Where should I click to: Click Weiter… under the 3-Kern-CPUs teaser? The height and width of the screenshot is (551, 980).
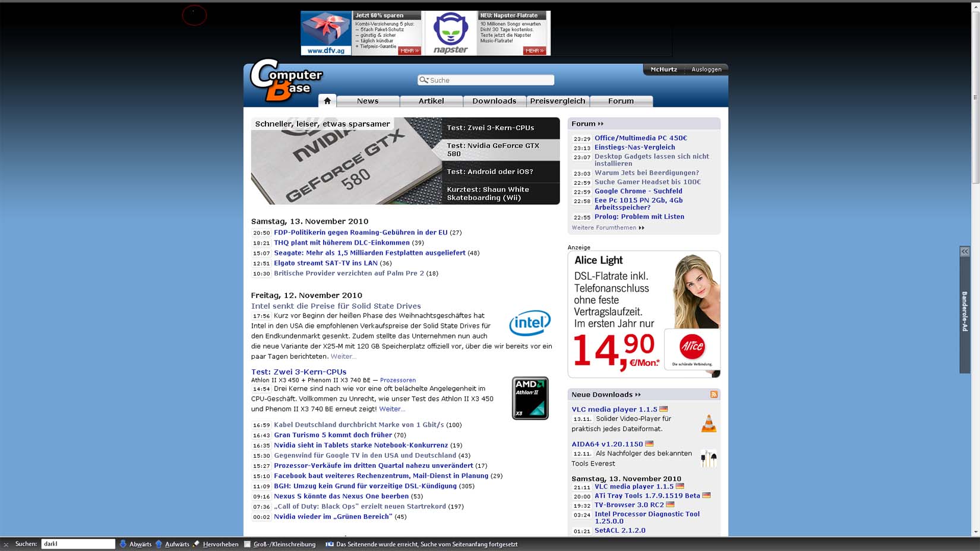392,408
